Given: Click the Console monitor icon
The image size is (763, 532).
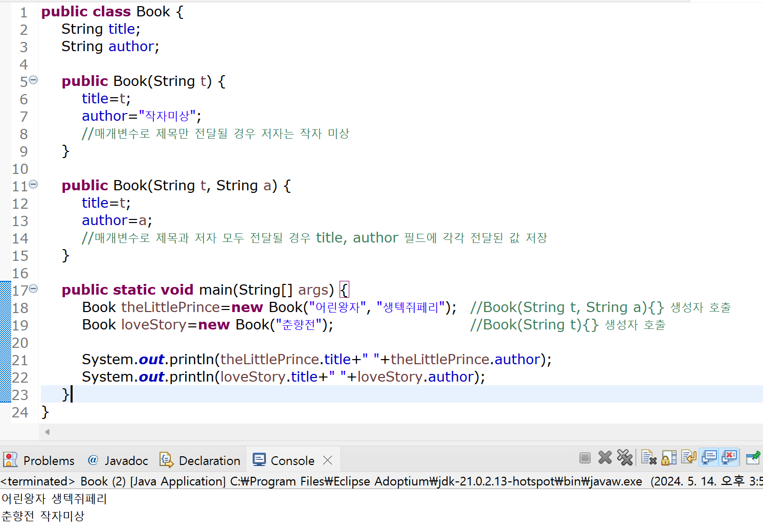Looking at the screenshot, I should coord(259,459).
